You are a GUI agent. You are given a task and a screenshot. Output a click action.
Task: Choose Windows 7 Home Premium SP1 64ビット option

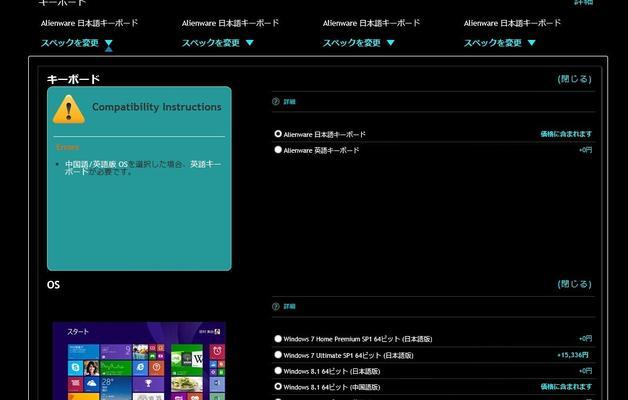click(x=278, y=339)
